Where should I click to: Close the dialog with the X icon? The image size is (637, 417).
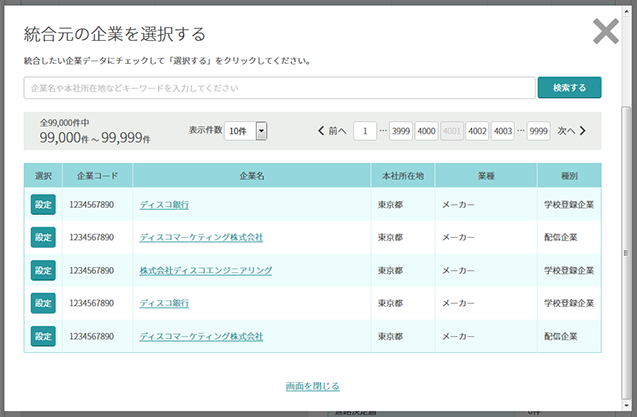(605, 32)
